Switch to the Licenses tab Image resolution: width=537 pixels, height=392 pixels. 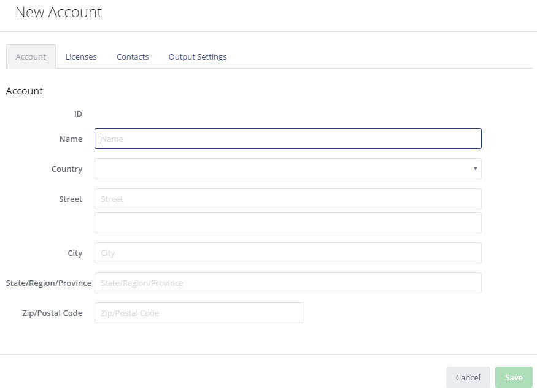point(81,56)
